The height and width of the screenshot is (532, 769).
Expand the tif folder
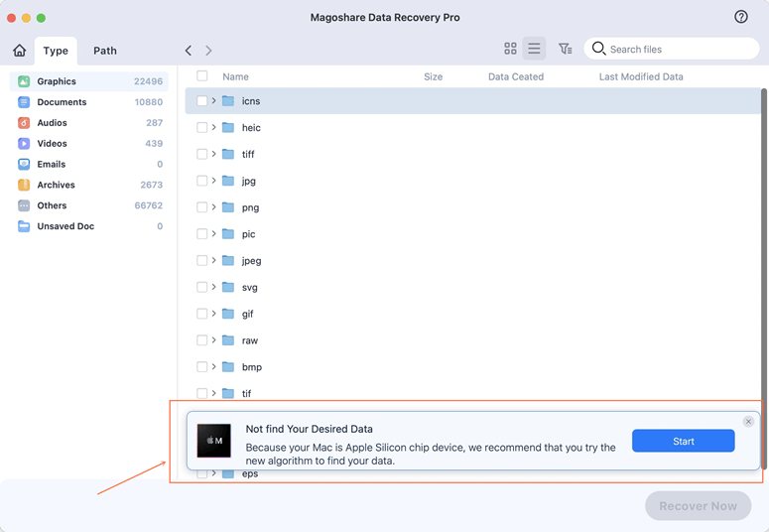(x=213, y=393)
